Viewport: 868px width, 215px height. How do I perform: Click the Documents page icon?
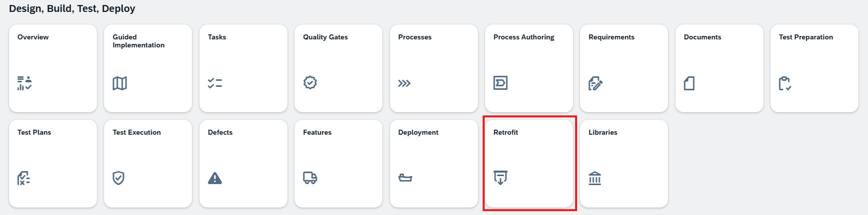689,83
